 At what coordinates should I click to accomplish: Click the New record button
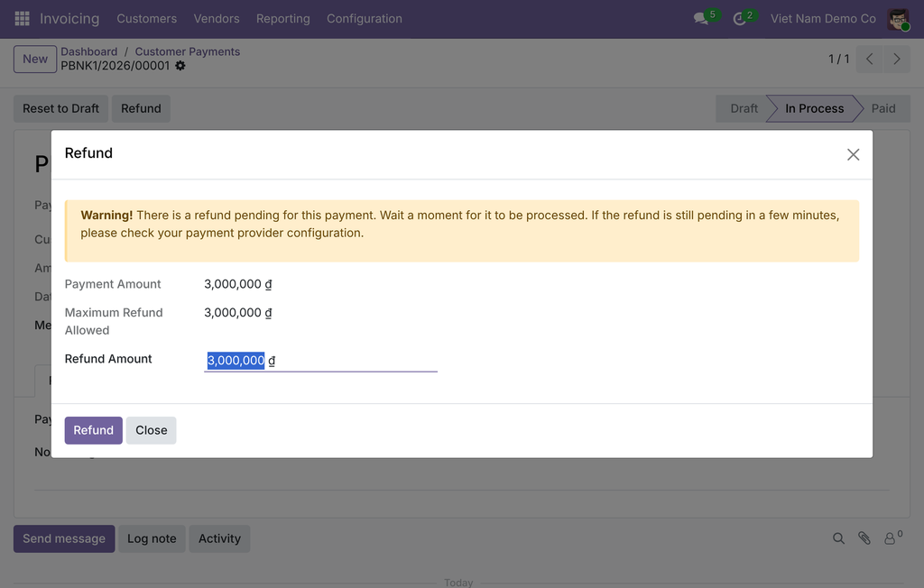[x=35, y=59]
